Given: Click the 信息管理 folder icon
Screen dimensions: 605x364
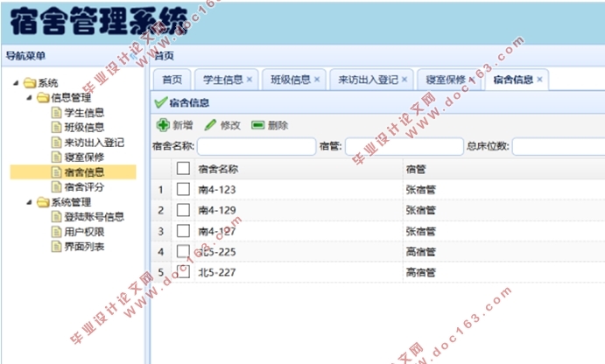Looking at the screenshot, I should click(43, 97).
